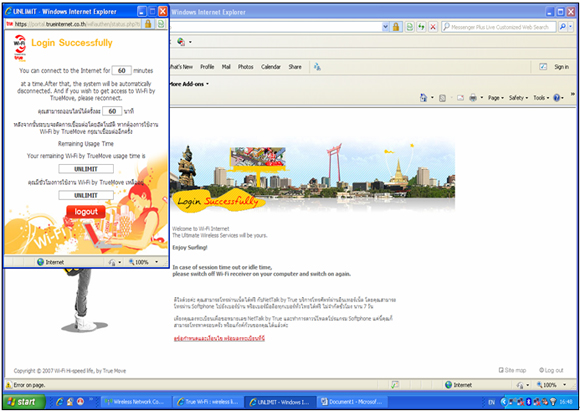Click the Internet zone globe in the popup status bar

(41, 262)
